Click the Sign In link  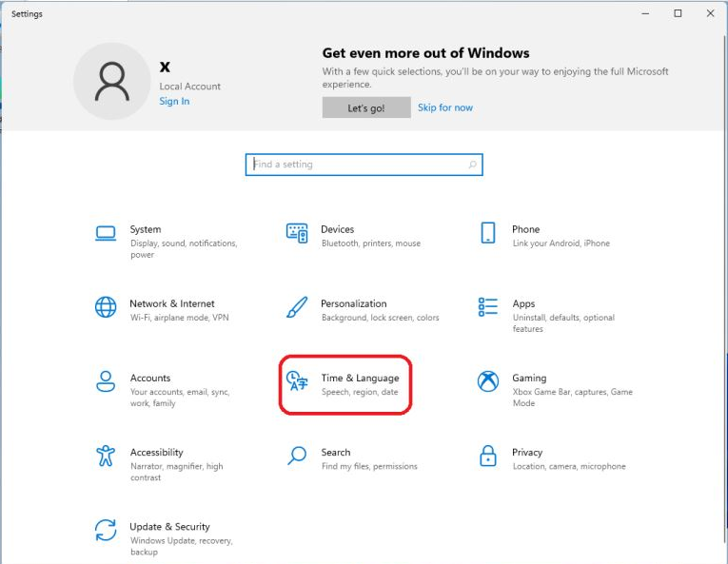pos(174,102)
